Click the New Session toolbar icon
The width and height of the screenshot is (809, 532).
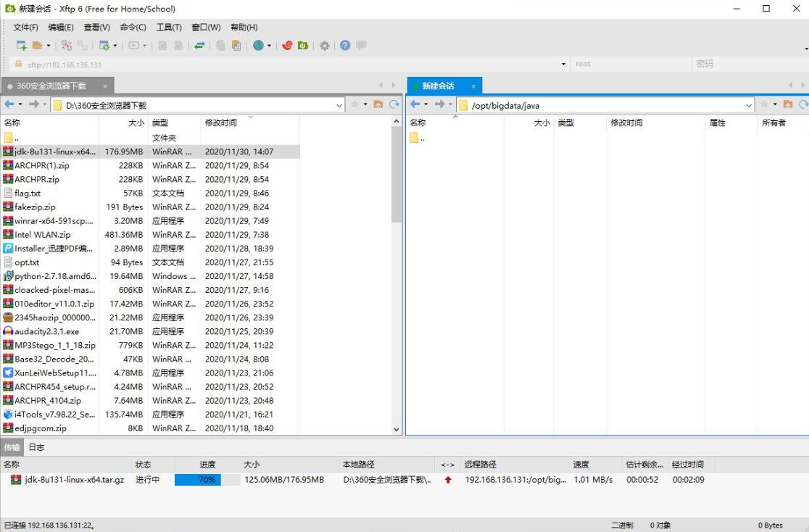click(21, 46)
